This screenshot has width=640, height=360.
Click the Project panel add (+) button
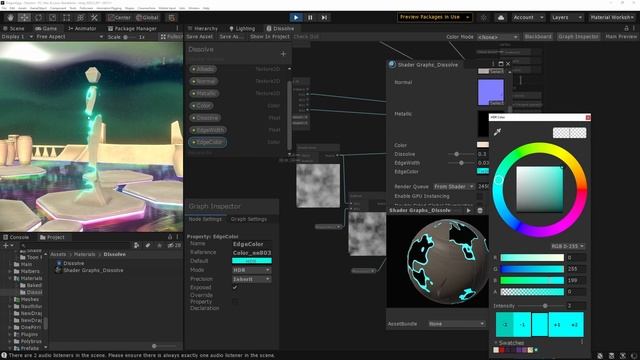[x=8, y=245]
